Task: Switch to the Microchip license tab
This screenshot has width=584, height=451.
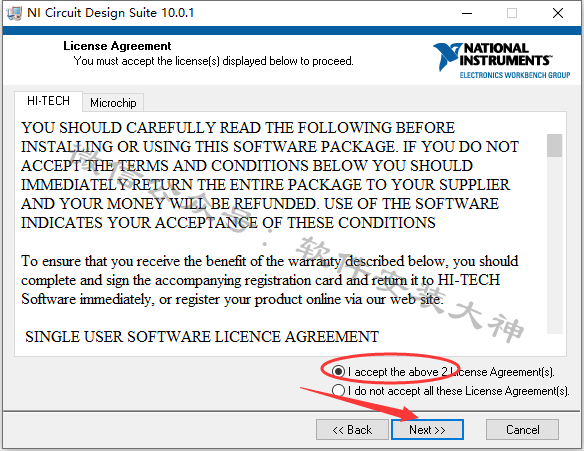Action: click(113, 103)
